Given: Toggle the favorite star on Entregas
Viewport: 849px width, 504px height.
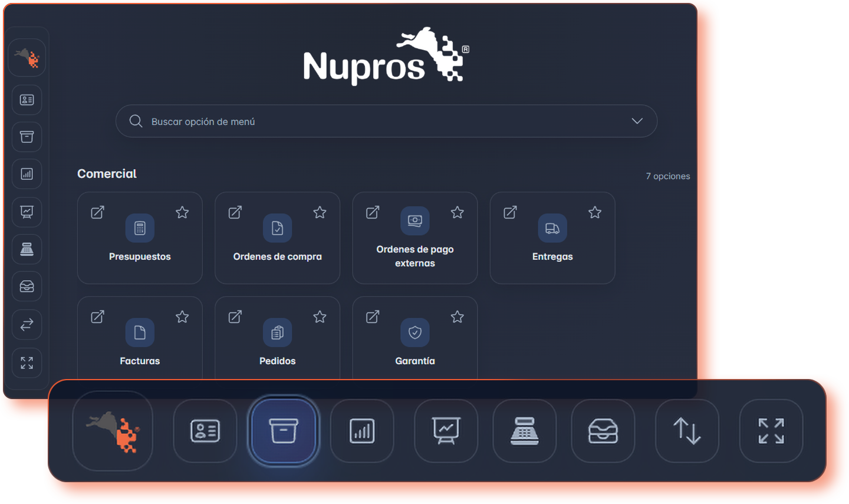Looking at the screenshot, I should tap(595, 212).
